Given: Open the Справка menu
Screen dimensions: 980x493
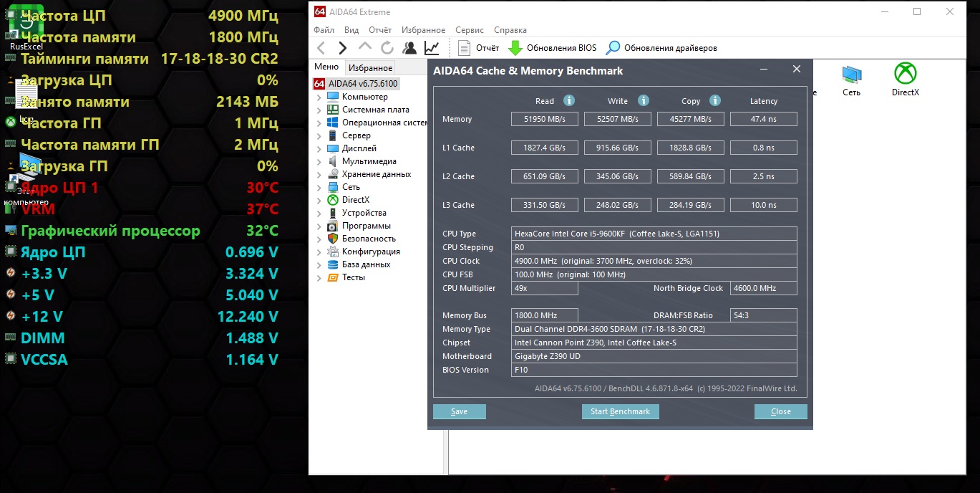Looking at the screenshot, I should tap(510, 30).
